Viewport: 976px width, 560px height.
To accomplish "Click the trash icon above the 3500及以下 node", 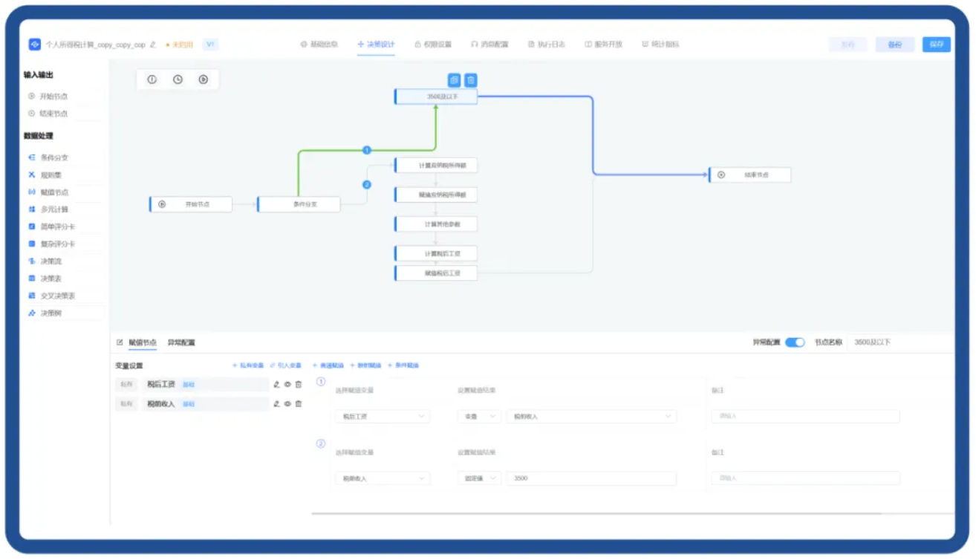I will point(471,80).
